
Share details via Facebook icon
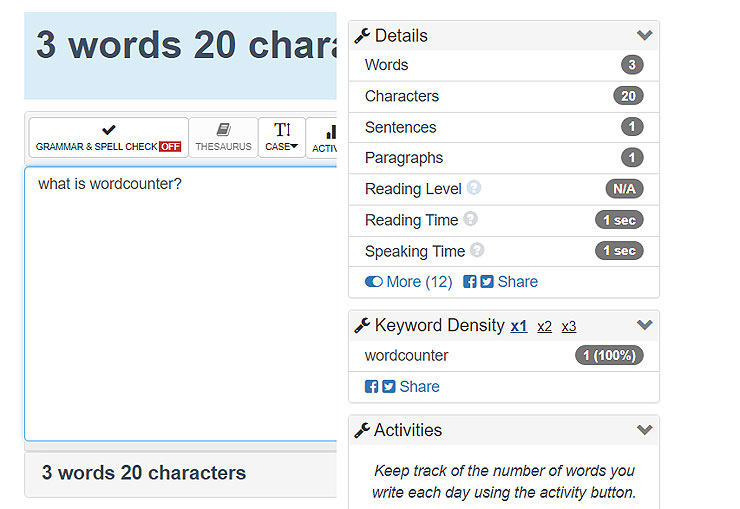tap(470, 282)
